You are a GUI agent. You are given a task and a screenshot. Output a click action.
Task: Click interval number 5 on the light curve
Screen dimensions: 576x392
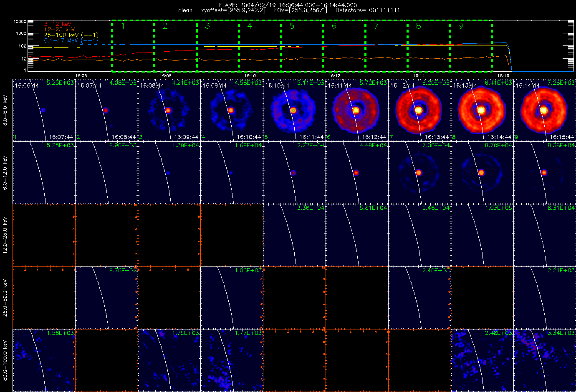point(292,26)
